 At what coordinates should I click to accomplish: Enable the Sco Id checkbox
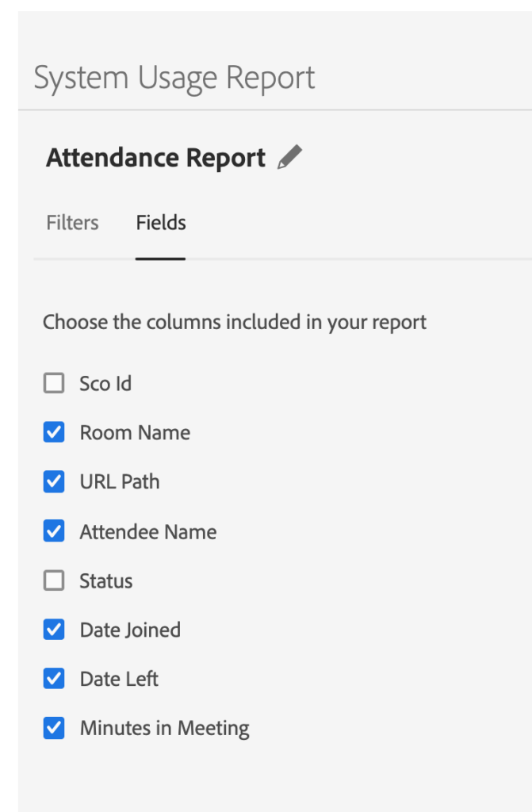54,383
